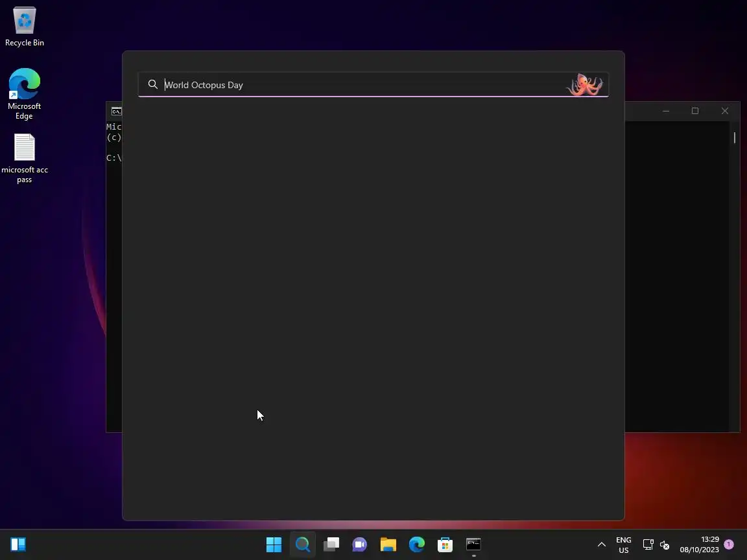Launch the Chat app from taskbar
Viewport: 747px width, 560px height.
(x=360, y=544)
